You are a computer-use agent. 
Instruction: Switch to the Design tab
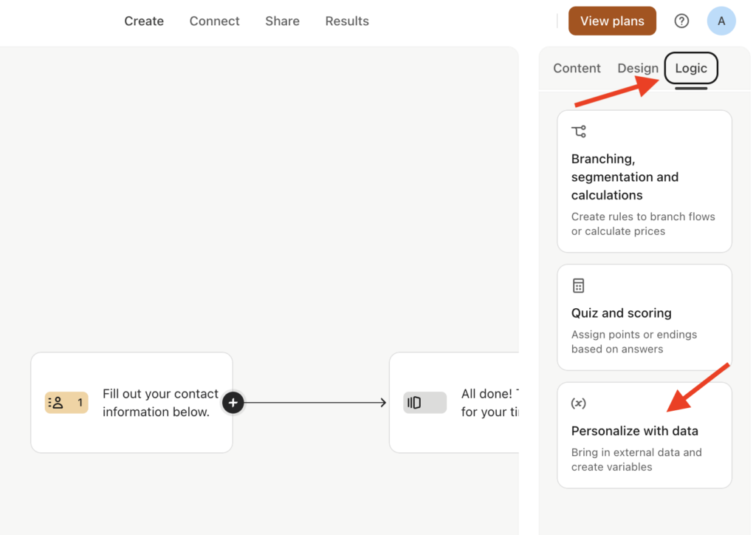[638, 68]
